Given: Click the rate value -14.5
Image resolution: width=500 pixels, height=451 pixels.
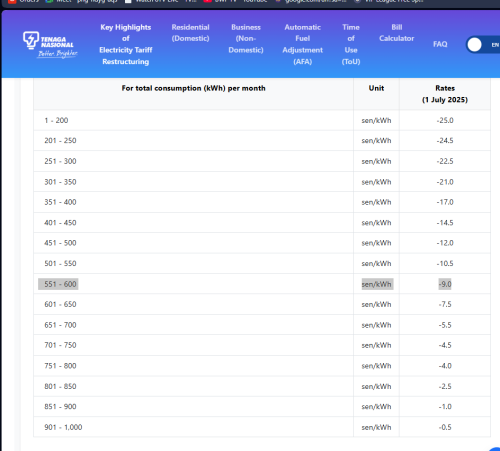Looking at the screenshot, I should click(x=445, y=223).
